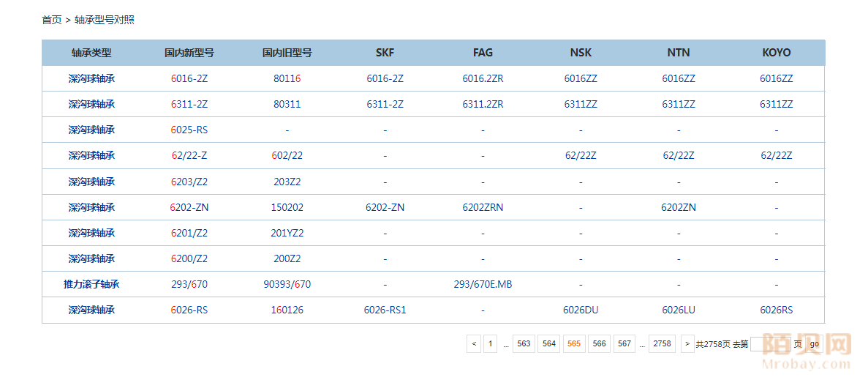Open the 6016-2Z new model link
Screen dimensions: 868x380
pos(189,78)
